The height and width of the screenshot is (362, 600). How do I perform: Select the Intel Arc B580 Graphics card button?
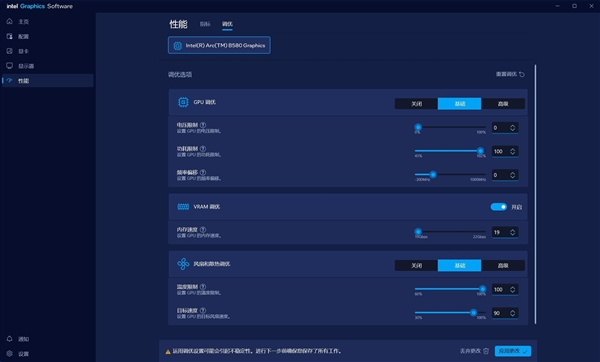point(219,45)
